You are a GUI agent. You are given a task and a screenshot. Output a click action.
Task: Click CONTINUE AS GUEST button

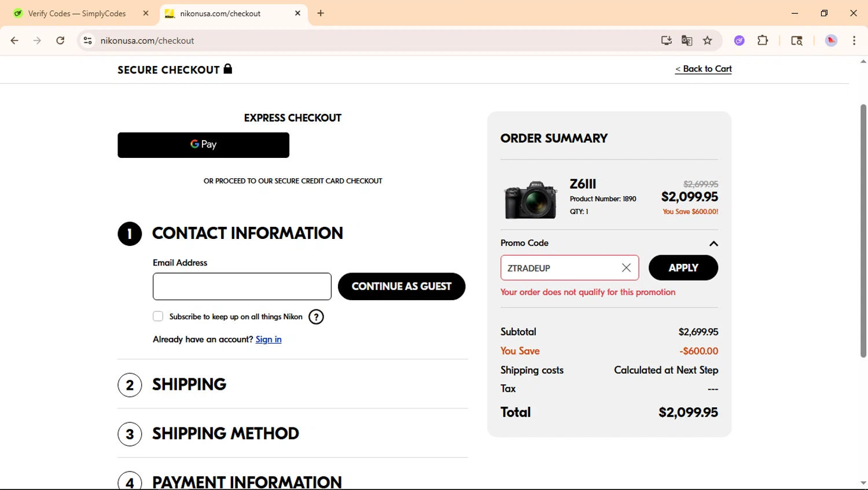402,286
